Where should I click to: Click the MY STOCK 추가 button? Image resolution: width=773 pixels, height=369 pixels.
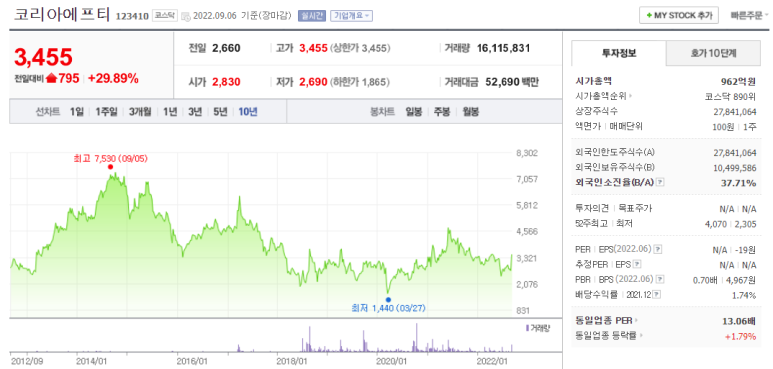(679, 15)
